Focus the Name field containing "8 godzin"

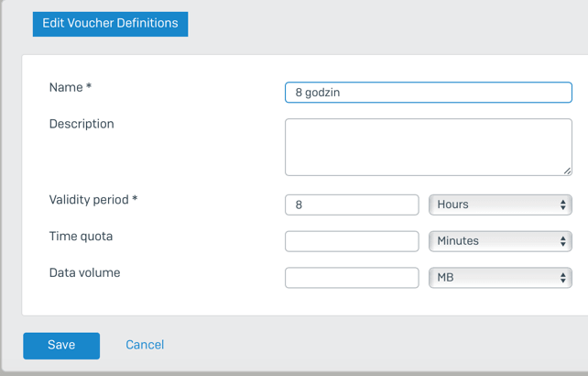pos(428,93)
